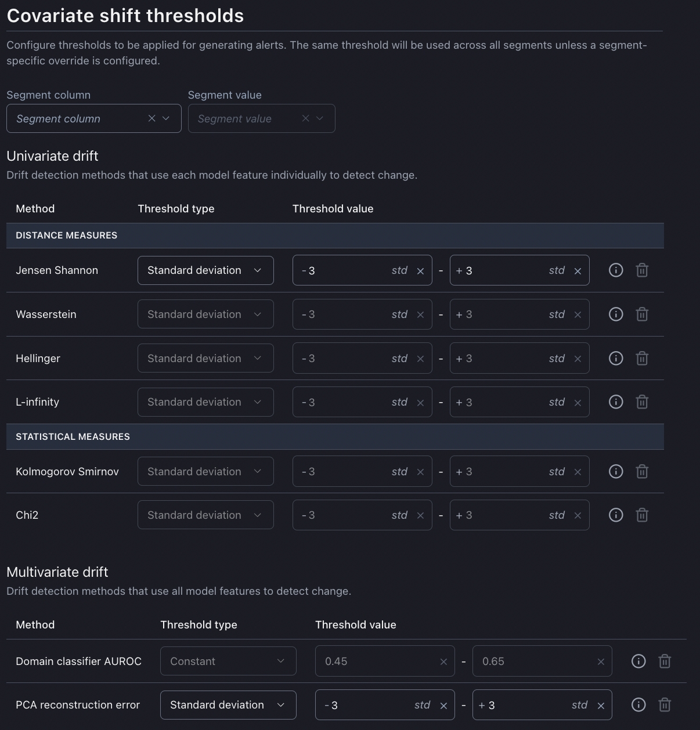700x730 pixels.
Task: Open PCA reconstruction error threshold type dropdown
Action: point(228,705)
